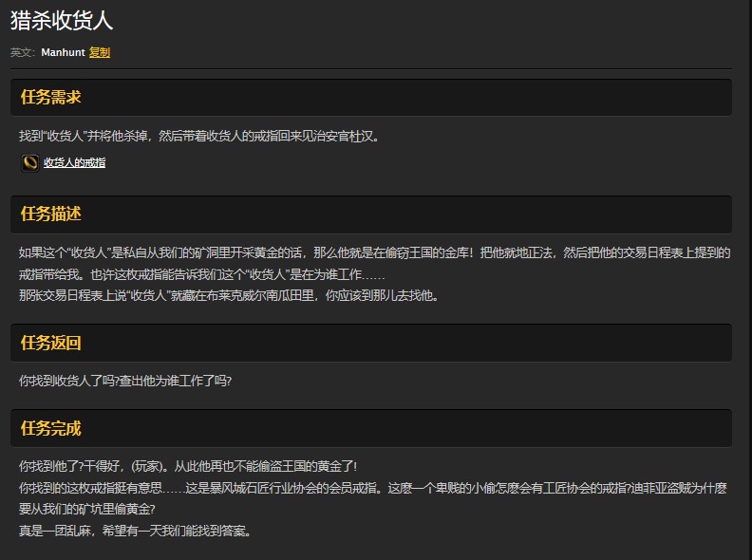Viewport: 752px width, 560px height.
Task: Click the 收货人的戒指 ring item icon
Action: click(x=30, y=163)
